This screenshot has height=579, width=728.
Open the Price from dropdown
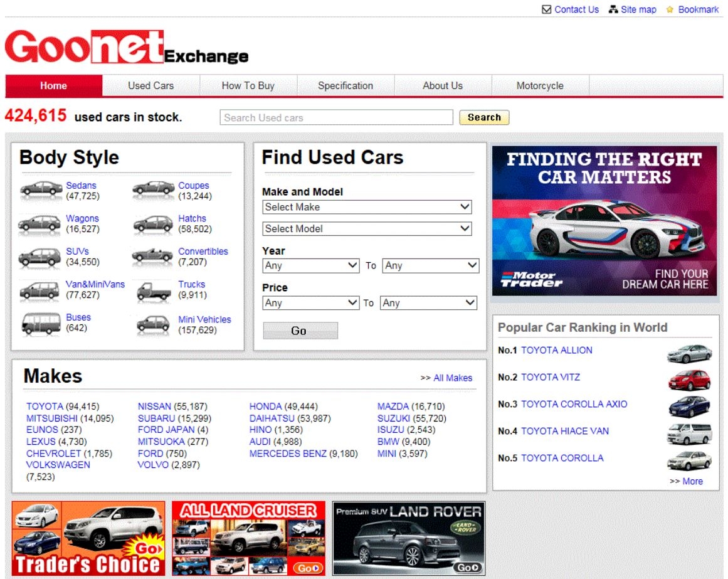tap(311, 303)
